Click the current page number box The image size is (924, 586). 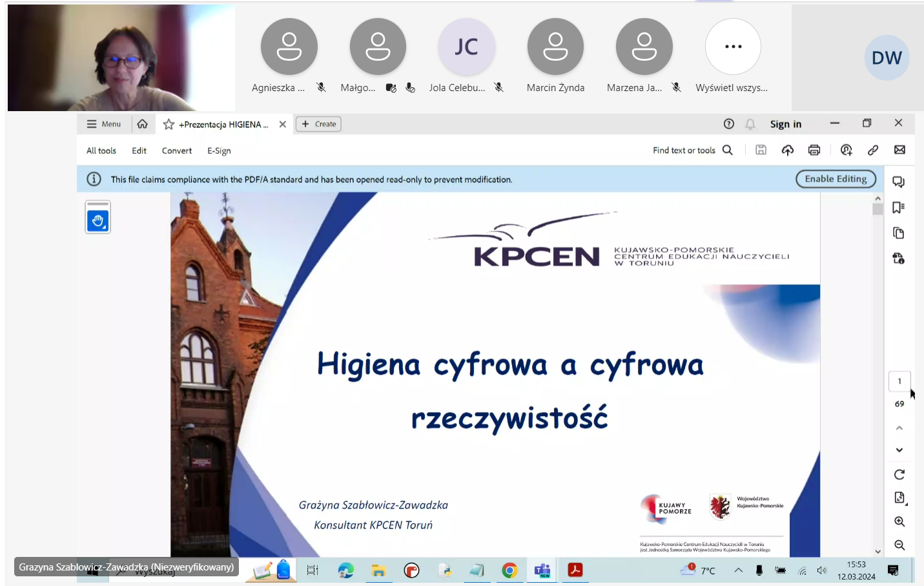coord(899,381)
